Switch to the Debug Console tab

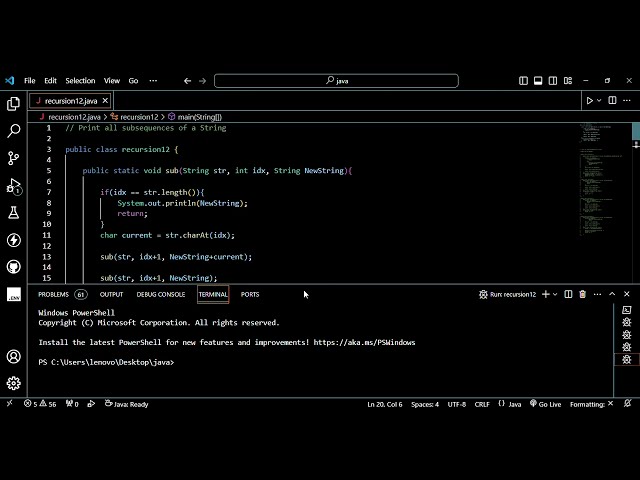point(161,294)
